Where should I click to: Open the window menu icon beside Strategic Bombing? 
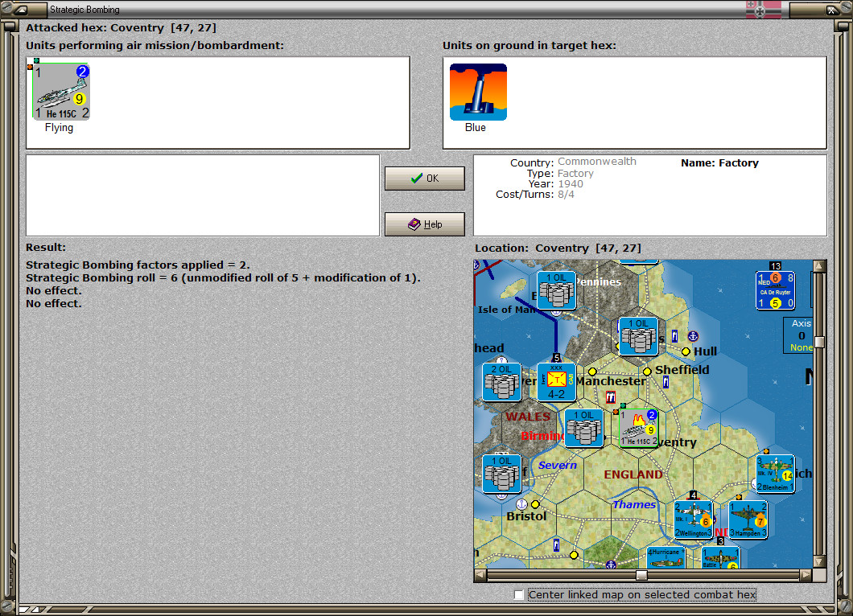20,9
